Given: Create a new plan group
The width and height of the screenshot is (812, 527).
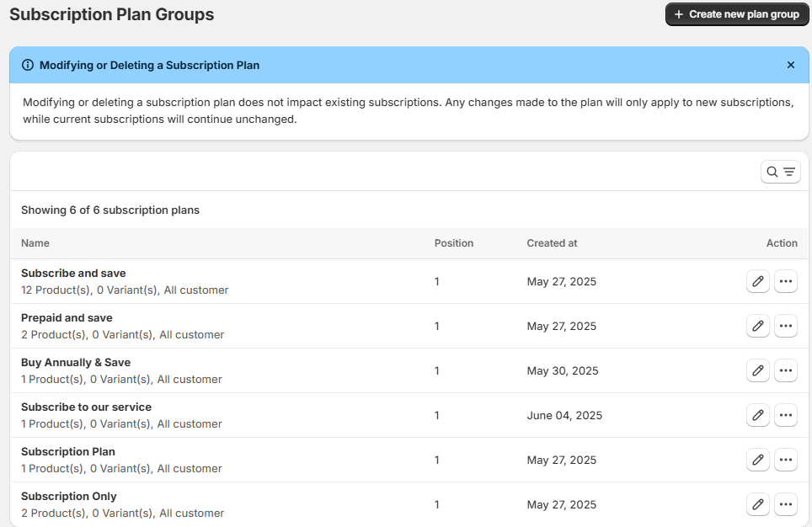Looking at the screenshot, I should click(737, 14).
